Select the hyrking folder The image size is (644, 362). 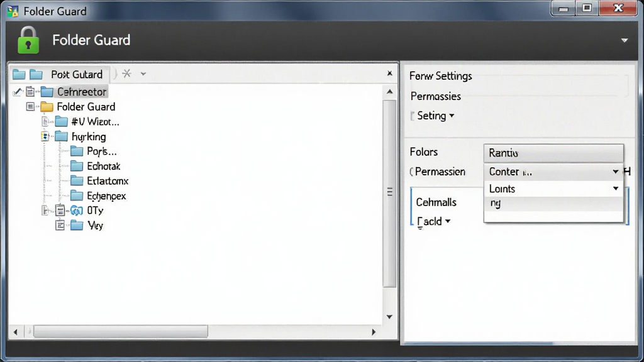point(89,136)
